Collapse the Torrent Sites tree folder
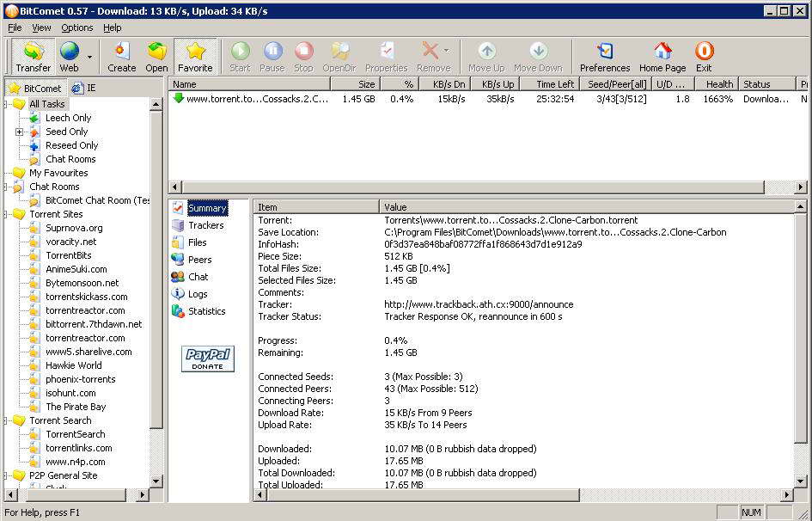Viewport: 812px width, 521px height. pos(5,214)
